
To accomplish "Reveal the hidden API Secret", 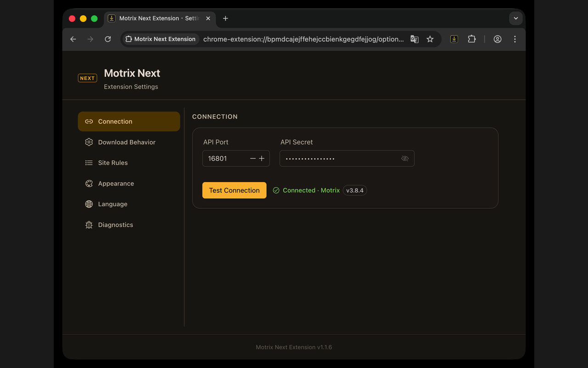I will click(405, 159).
